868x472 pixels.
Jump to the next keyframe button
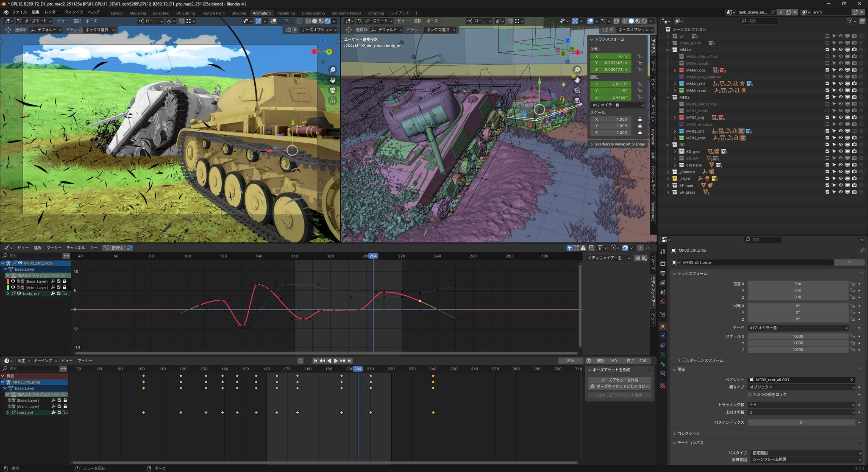point(342,361)
